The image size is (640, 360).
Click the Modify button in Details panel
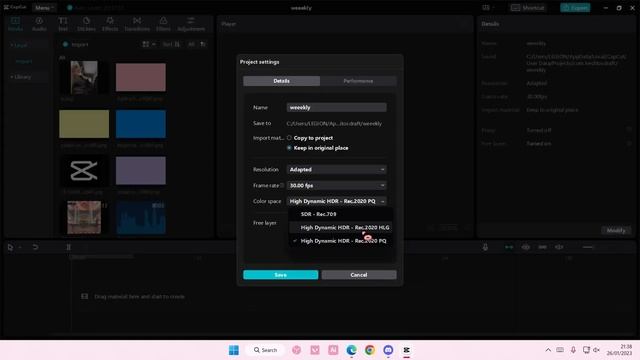(x=616, y=230)
